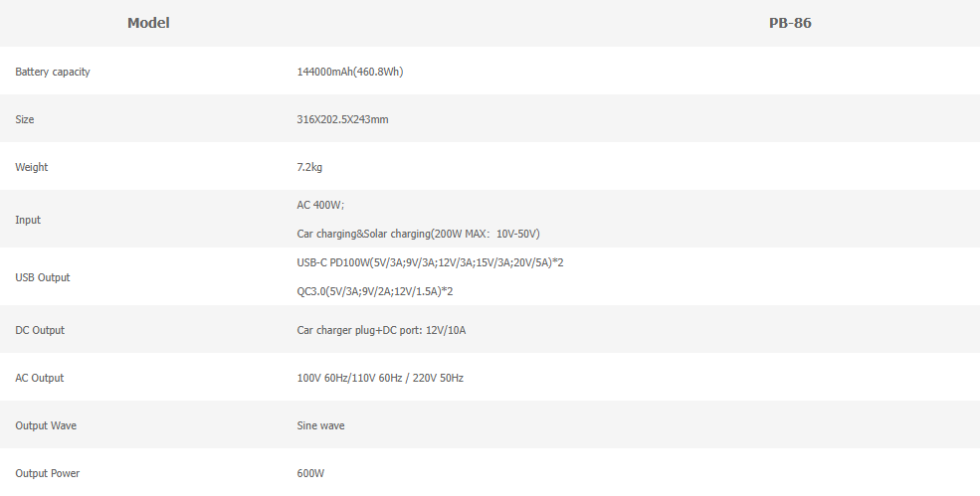Screen dimensions: 980x496
Task: Click the Car charger plug+DC port value
Action: [x=381, y=330]
